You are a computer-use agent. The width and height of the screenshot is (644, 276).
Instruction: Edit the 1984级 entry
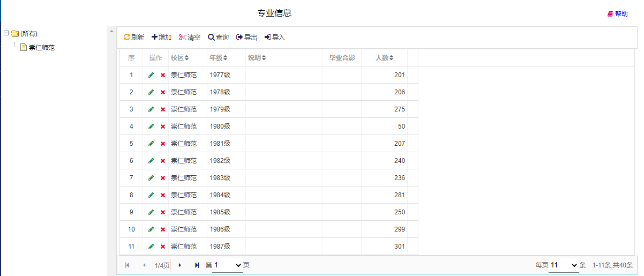(x=151, y=195)
